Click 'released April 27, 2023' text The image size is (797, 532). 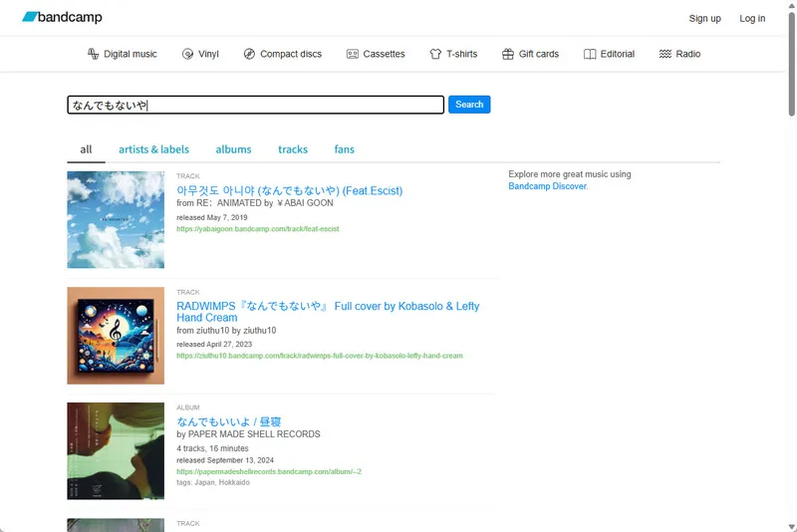click(214, 344)
